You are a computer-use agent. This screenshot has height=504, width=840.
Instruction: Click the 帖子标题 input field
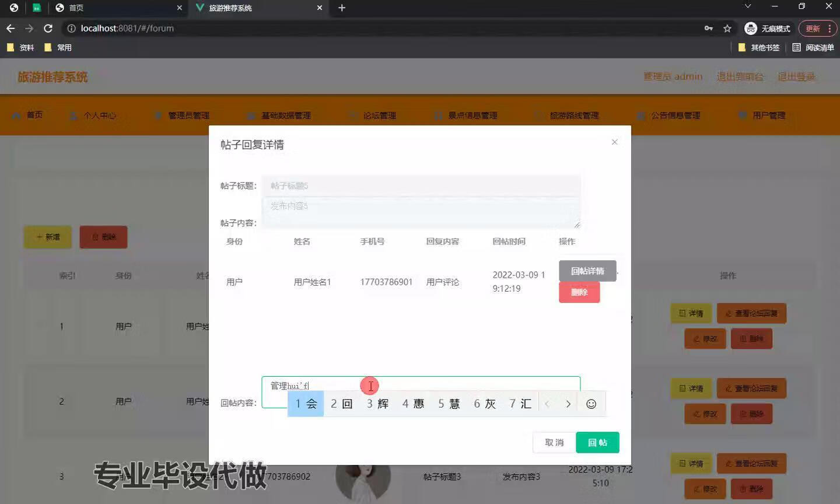coord(421,185)
